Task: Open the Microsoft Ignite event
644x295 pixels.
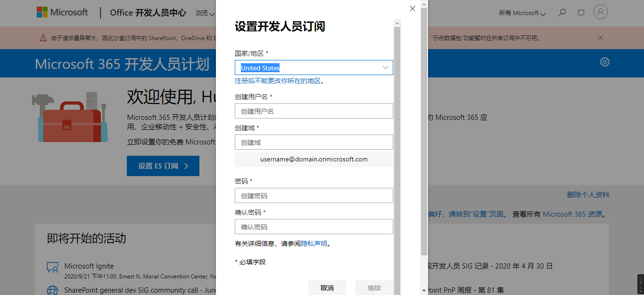Action: [89, 266]
